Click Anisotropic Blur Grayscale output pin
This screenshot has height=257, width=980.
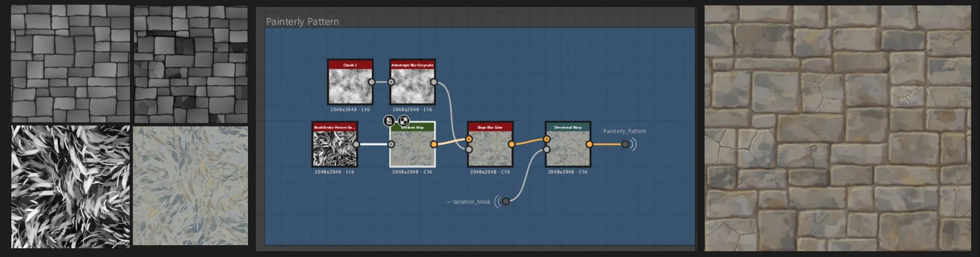[x=434, y=82]
